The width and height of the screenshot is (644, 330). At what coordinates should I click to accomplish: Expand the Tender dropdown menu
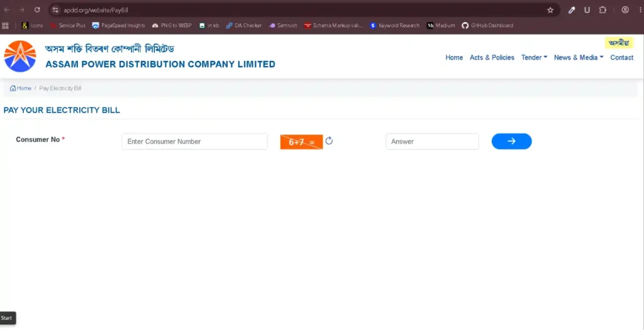534,57
